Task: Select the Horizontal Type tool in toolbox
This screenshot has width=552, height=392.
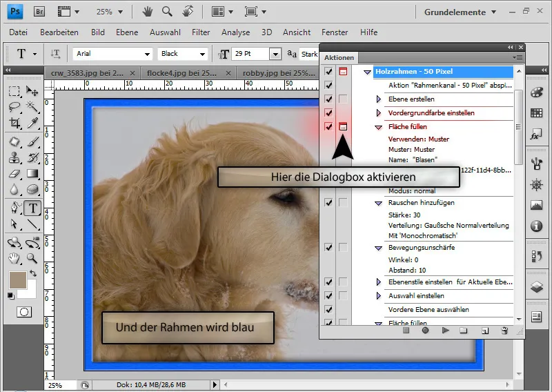Action: [32, 208]
